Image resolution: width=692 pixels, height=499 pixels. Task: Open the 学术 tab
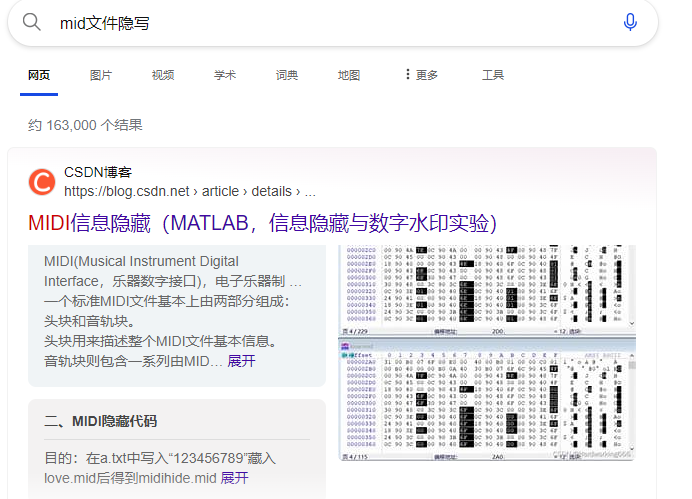[225, 75]
